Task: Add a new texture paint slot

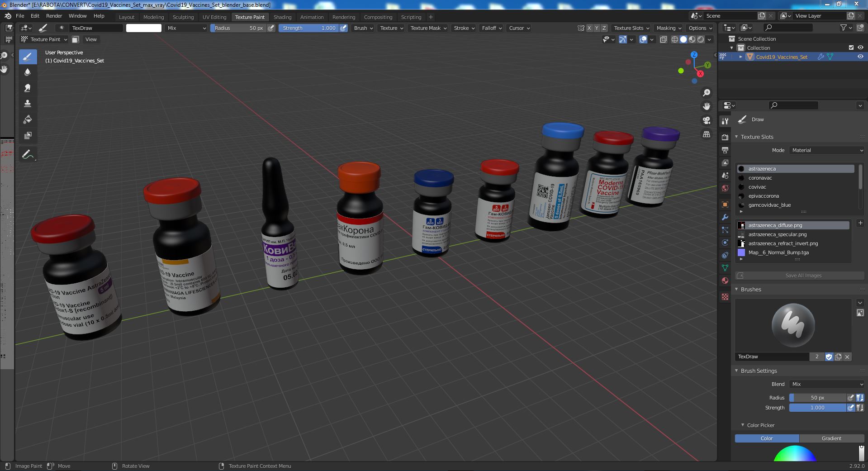Action: (860, 223)
